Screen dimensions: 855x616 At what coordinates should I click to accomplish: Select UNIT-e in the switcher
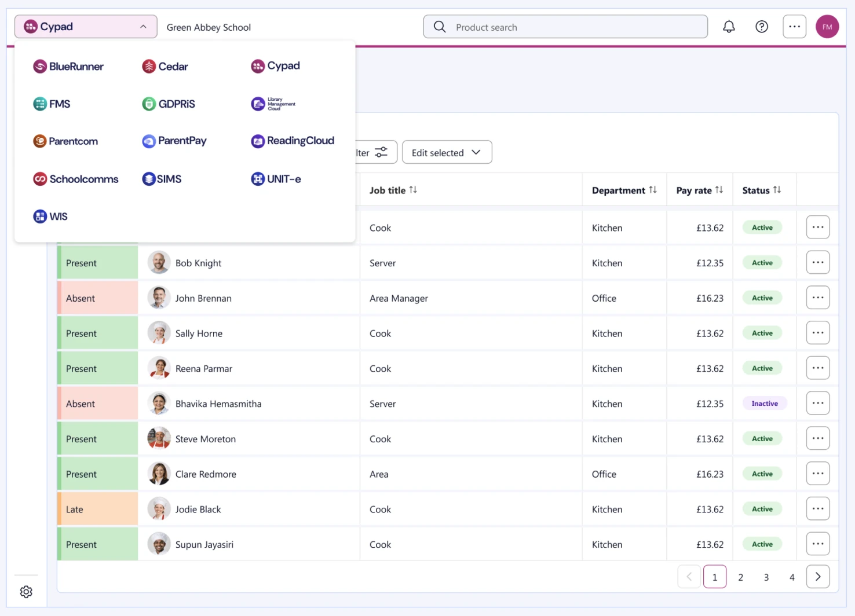(276, 179)
